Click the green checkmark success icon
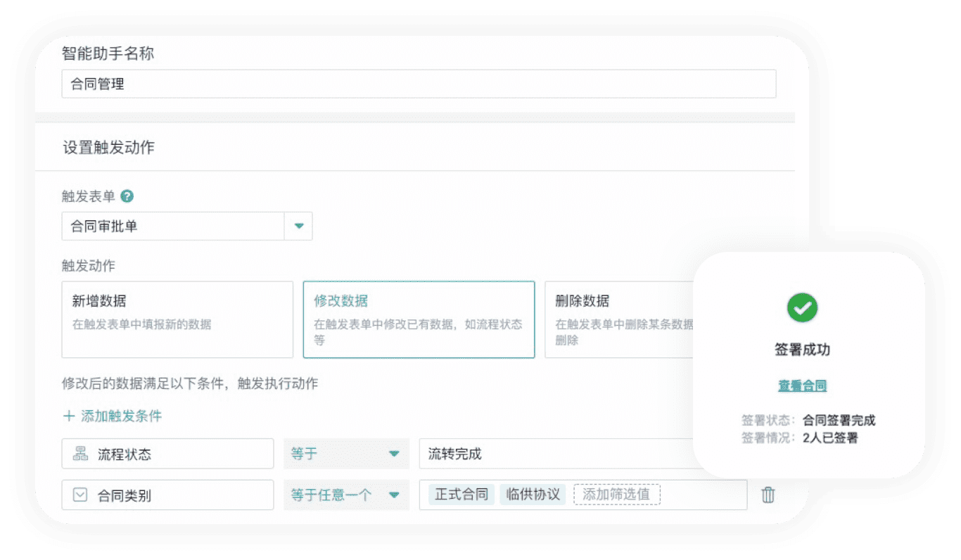Image resolution: width=961 pixels, height=560 pixels. tap(801, 307)
